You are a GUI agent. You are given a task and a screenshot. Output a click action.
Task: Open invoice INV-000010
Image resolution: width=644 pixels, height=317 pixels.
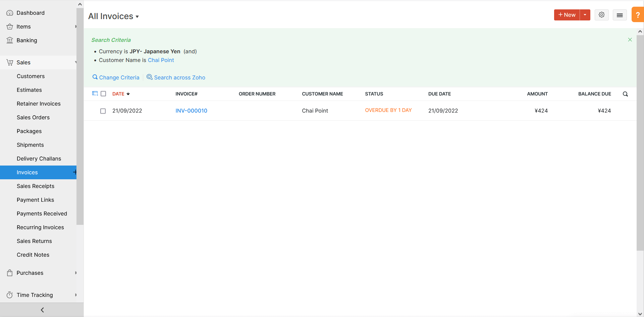click(191, 111)
